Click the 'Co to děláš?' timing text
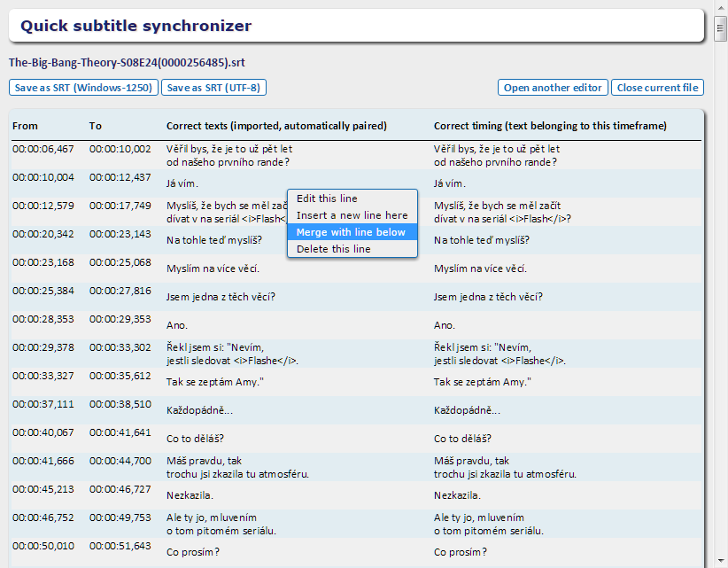 point(462,439)
